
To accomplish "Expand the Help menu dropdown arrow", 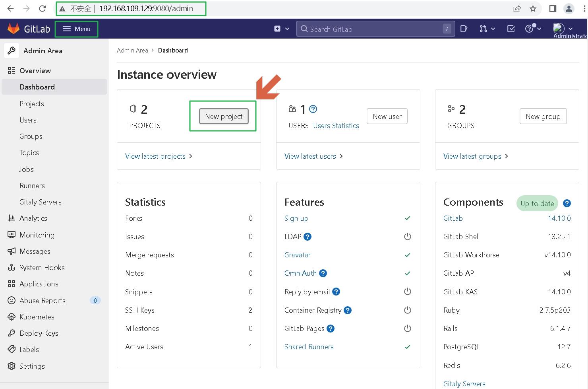I will 539,29.
